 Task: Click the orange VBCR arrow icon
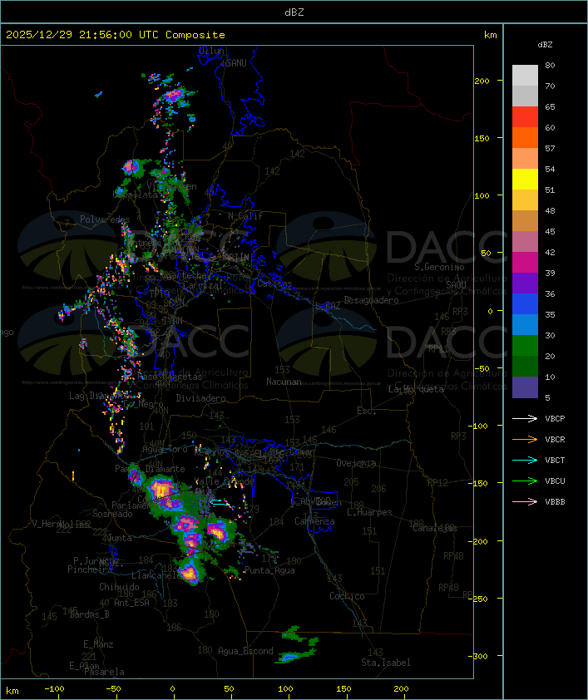click(525, 439)
